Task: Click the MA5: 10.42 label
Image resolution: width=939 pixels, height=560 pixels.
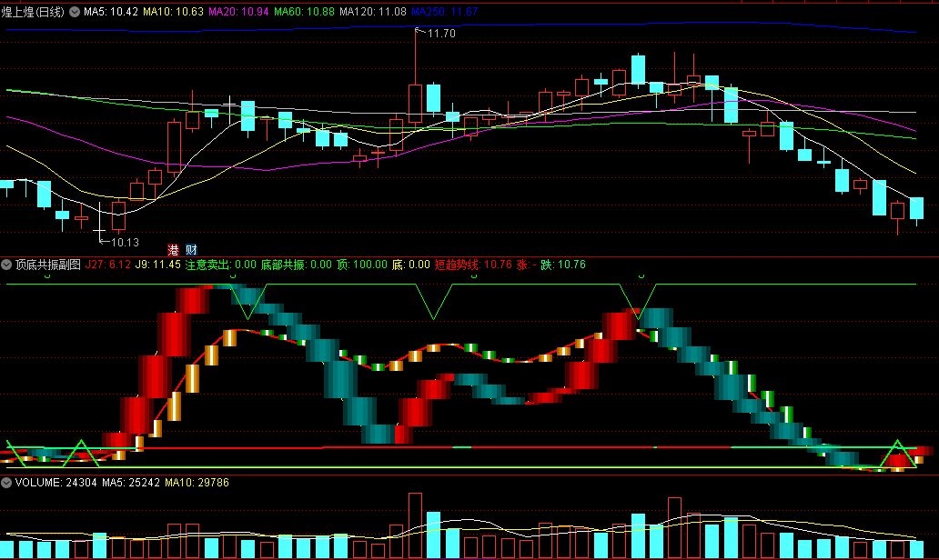Action: 111,12
